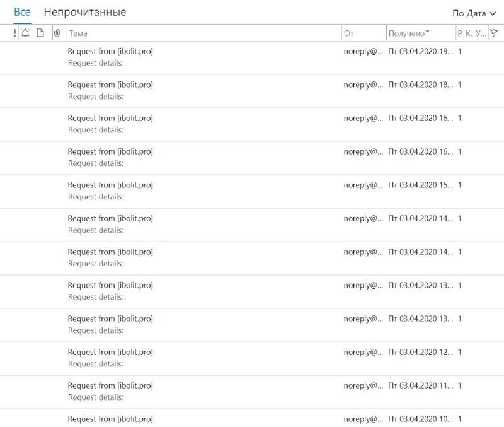Sort by У... mention column header
Screen dimensions: 504x427
click(x=481, y=33)
